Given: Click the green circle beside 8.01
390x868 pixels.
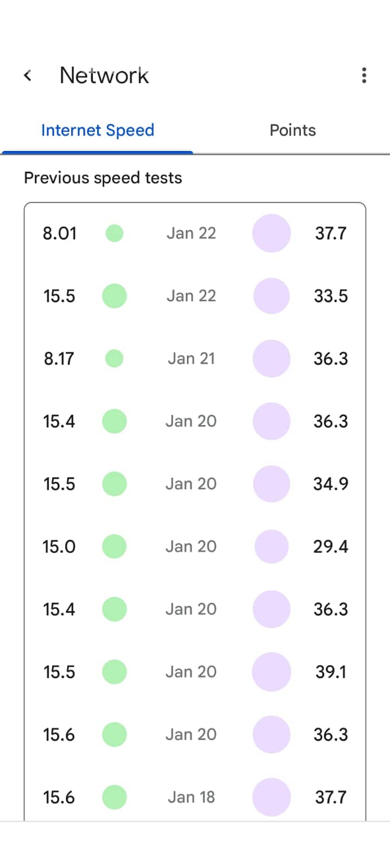Looking at the screenshot, I should click(x=114, y=233).
